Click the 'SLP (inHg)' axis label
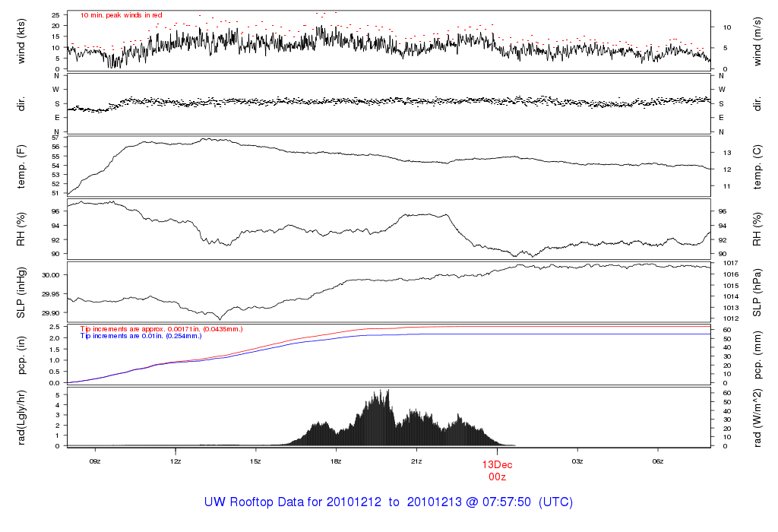778x532 pixels. point(21,293)
